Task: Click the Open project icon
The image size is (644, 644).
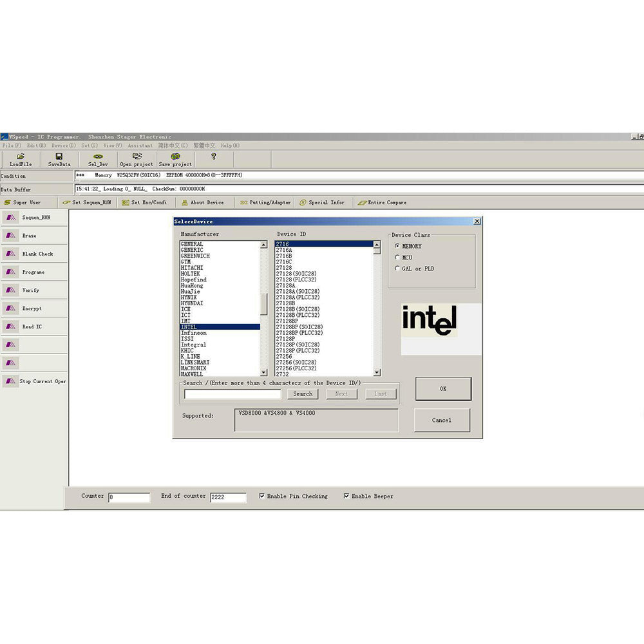Action: pyautogui.click(x=137, y=156)
